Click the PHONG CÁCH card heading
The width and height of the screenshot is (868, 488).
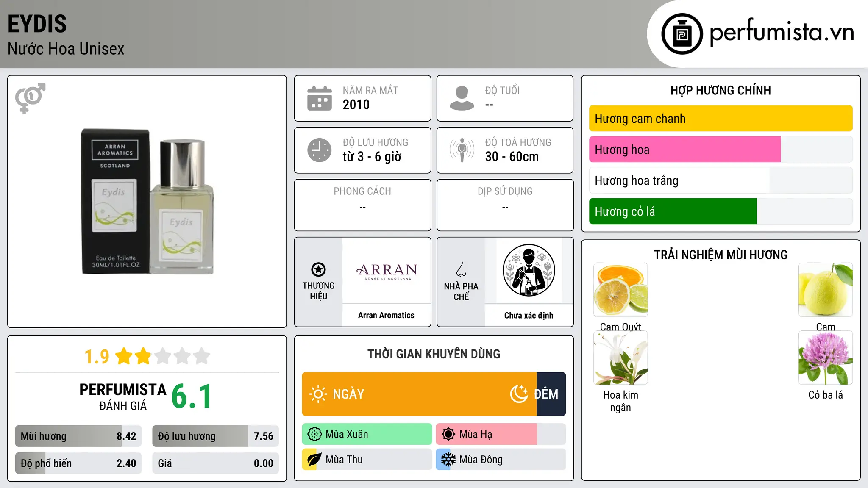362,191
